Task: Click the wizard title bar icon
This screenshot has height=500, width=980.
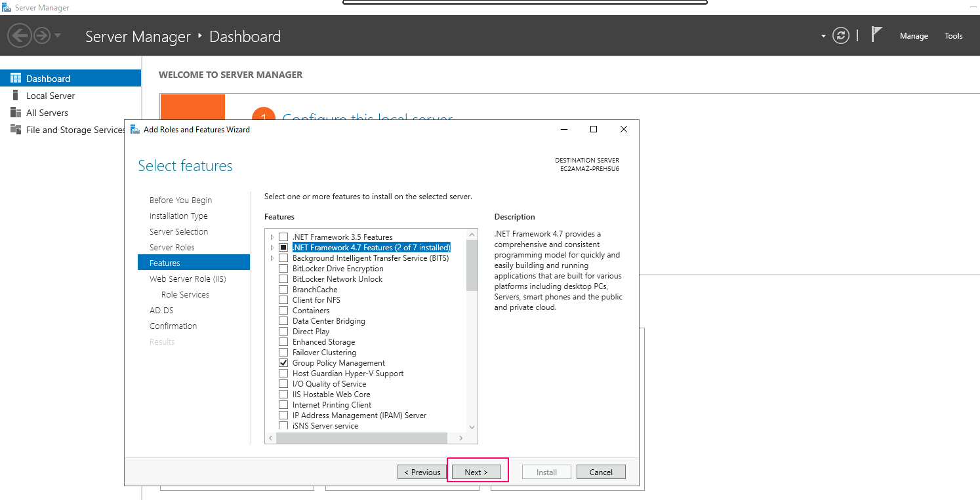Action: tap(135, 129)
